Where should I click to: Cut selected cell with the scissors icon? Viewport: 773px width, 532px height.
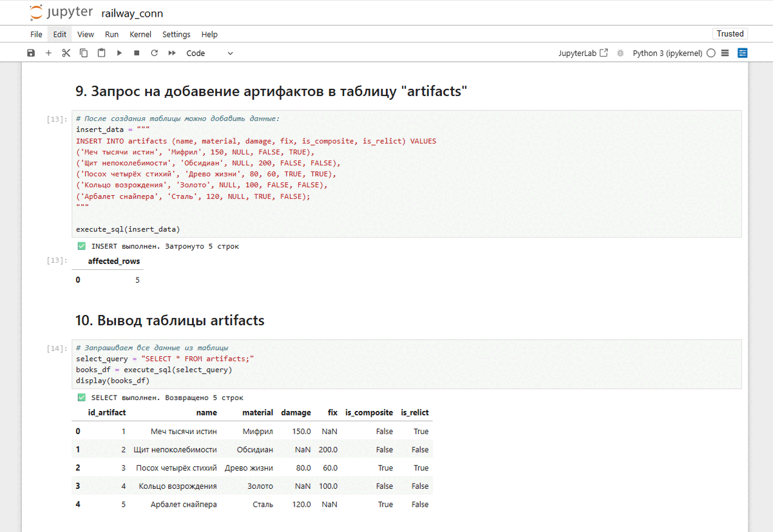coord(66,53)
